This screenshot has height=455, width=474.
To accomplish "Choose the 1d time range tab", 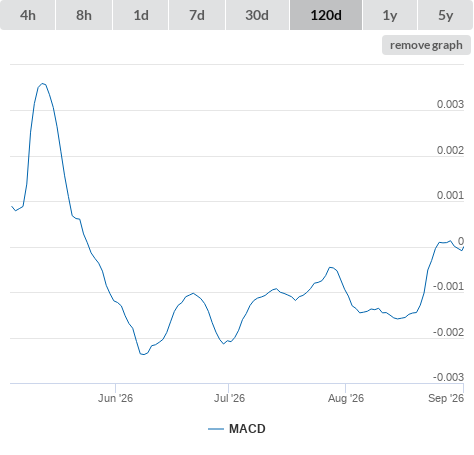I will click(x=141, y=15).
